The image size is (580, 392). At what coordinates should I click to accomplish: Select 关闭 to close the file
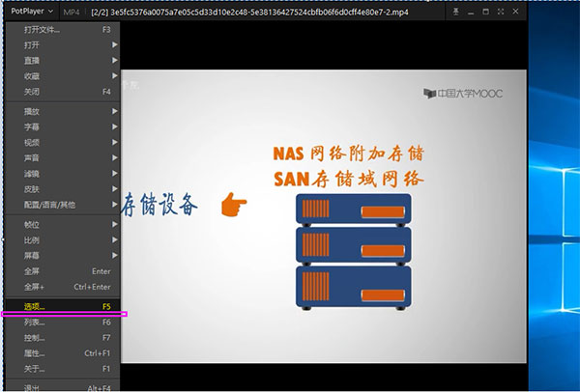(x=32, y=91)
